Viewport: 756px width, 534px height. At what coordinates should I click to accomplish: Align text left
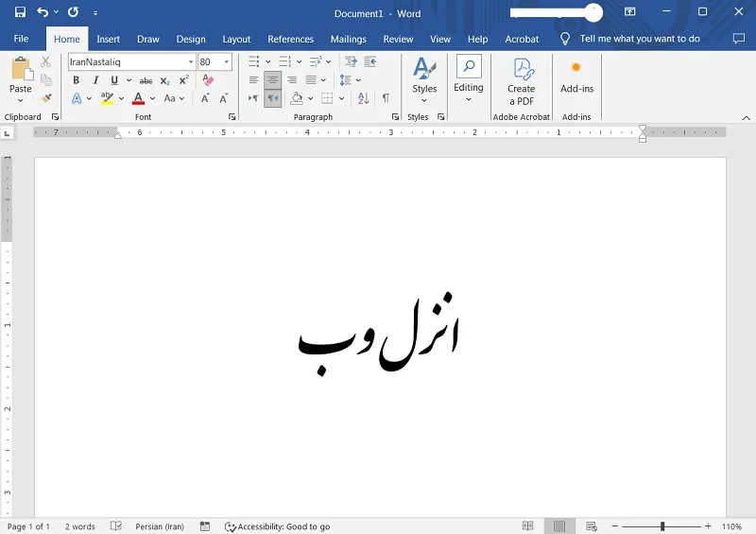[253, 80]
